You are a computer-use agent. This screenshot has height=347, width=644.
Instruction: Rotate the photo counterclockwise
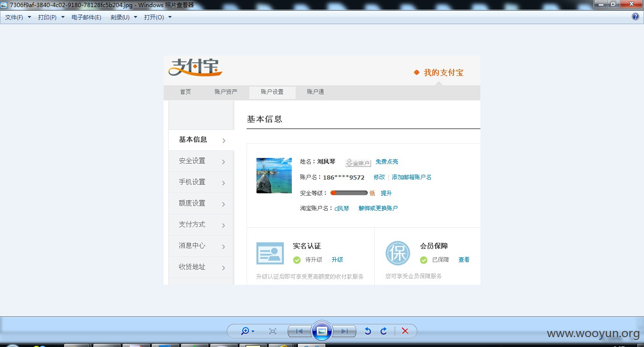pyautogui.click(x=368, y=331)
